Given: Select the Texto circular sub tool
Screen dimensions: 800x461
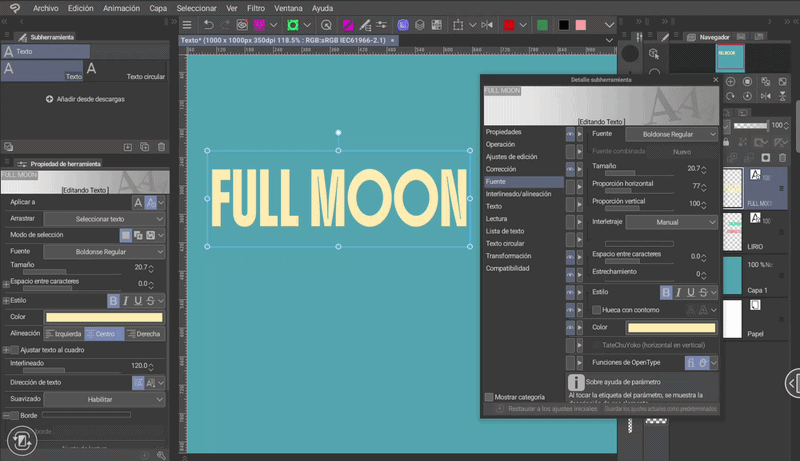Looking at the screenshot, I should [x=125, y=70].
